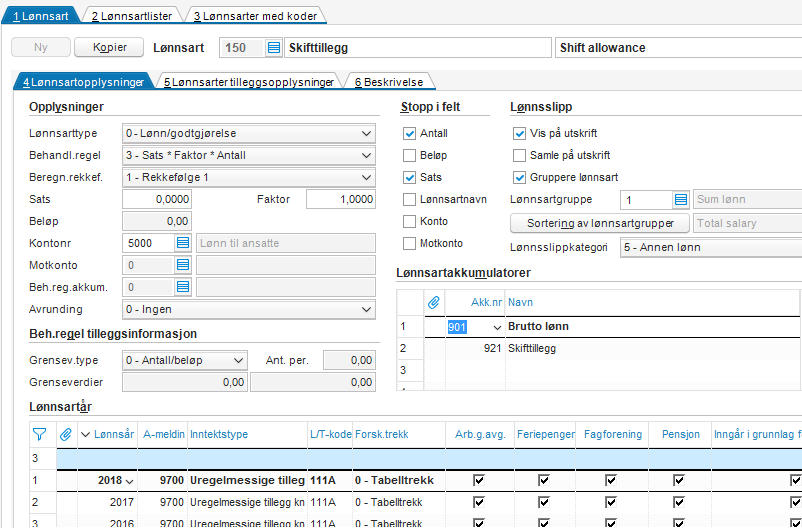This screenshot has width=802, height=528.
Task: Enable the Motkonto stop checkbox
Action: tap(409, 244)
